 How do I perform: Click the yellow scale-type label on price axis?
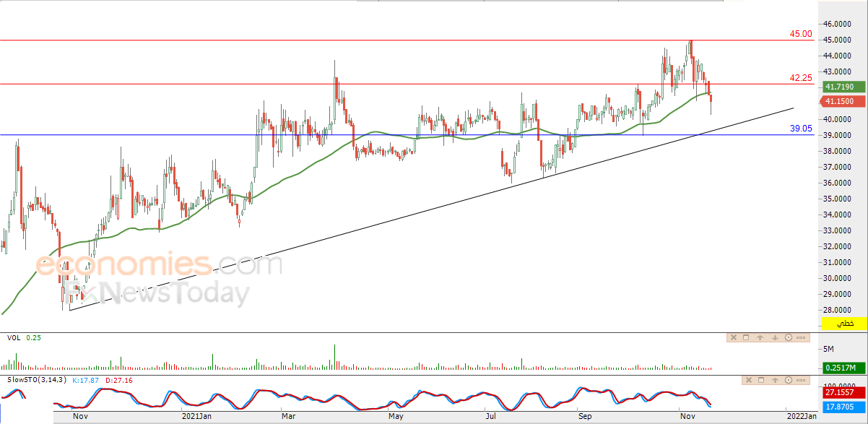point(845,324)
